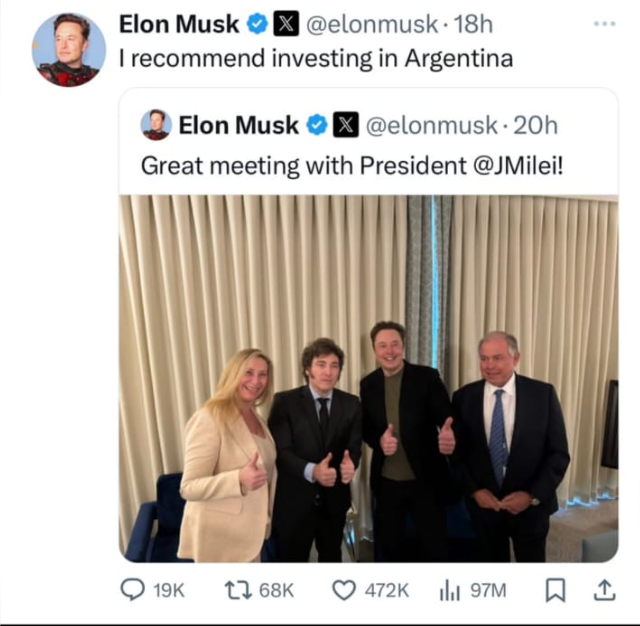Screen dimensions: 640x626
Task: Open Elon Musk's large profile avatar
Action: pyautogui.click(x=69, y=49)
